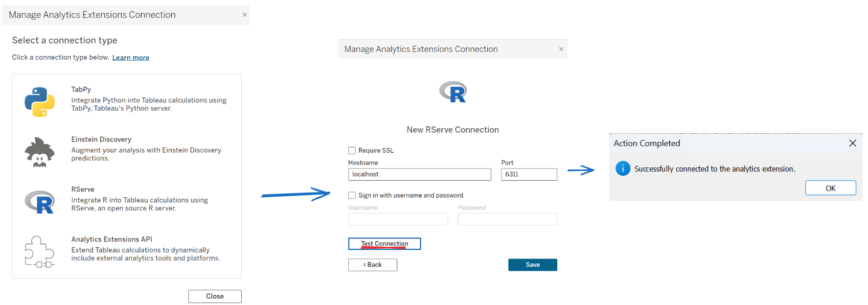This screenshot has width=868, height=305.
Task: Focus the Port field showing 6311
Action: (x=529, y=174)
